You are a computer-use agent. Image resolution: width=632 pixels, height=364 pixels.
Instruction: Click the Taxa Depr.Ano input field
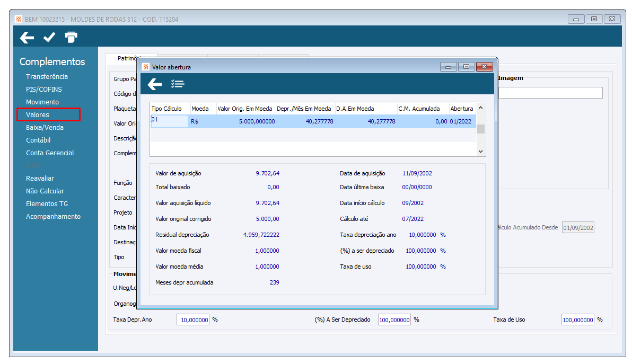[x=192, y=320]
